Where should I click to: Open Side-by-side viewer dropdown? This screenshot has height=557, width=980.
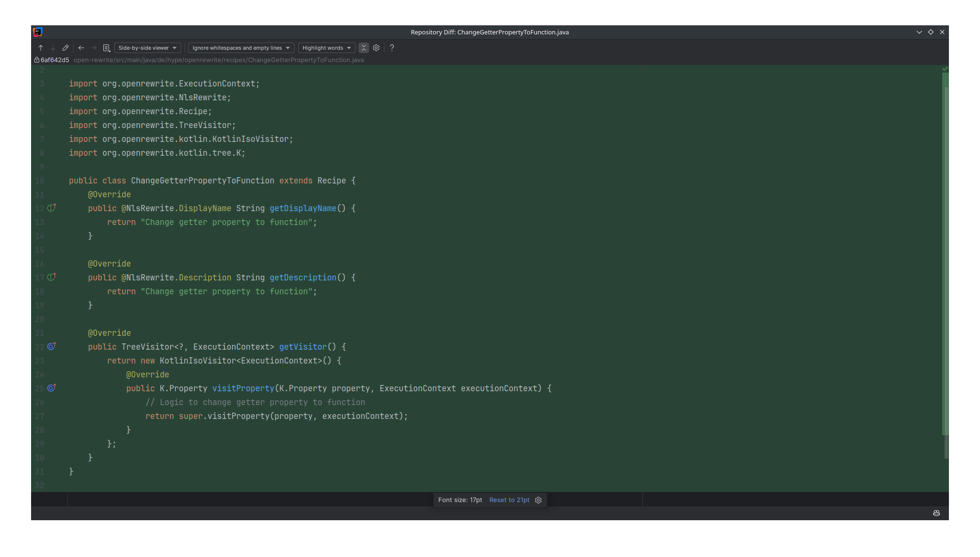click(x=147, y=48)
